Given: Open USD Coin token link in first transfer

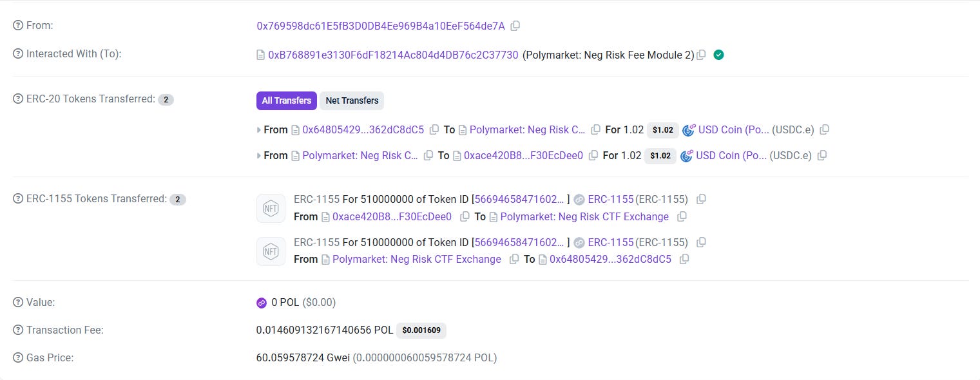Looking at the screenshot, I should [734, 129].
